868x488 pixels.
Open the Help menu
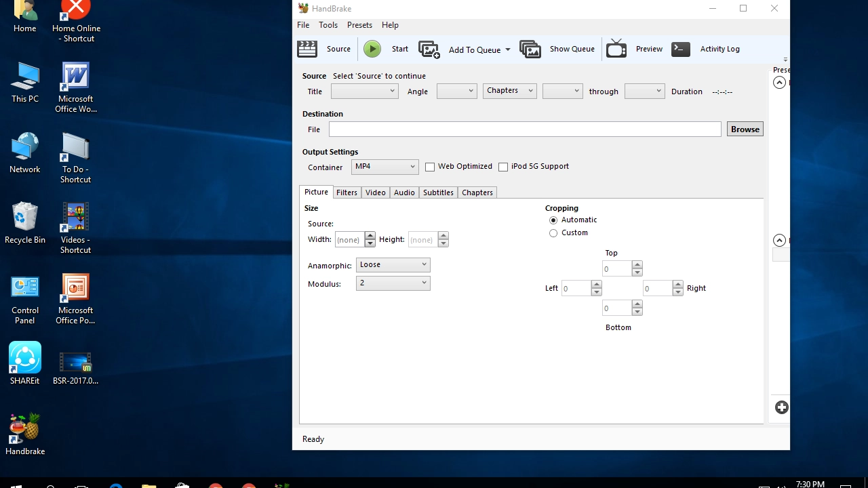(x=390, y=25)
